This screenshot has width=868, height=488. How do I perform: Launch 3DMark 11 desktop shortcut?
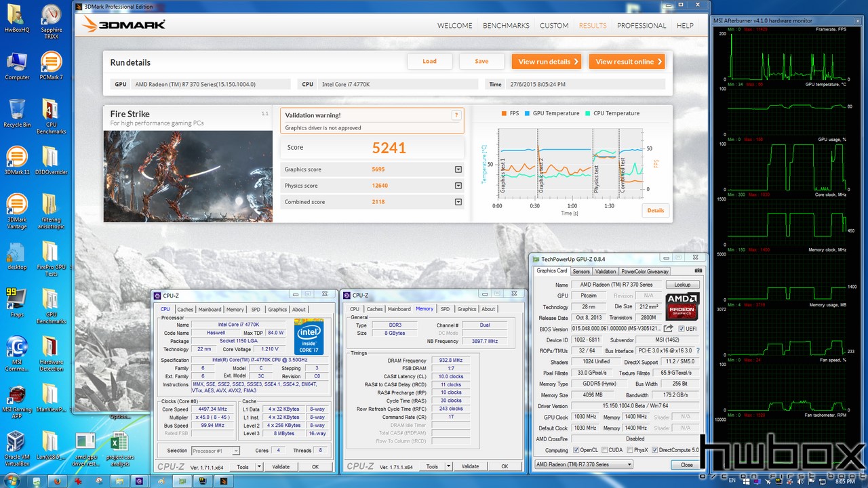(16, 161)
